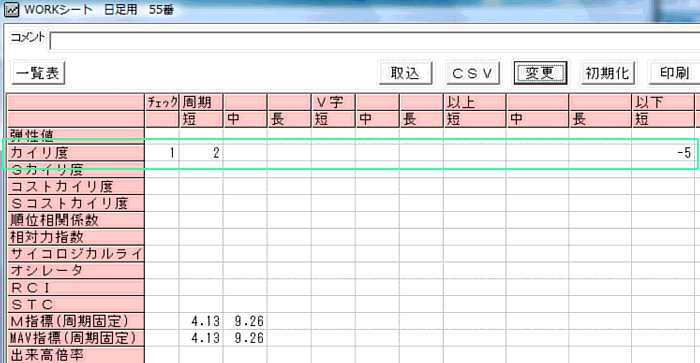Click 長 subheader in 周期 group
Screen dimensions: 700x363
[x=289, y=120]
